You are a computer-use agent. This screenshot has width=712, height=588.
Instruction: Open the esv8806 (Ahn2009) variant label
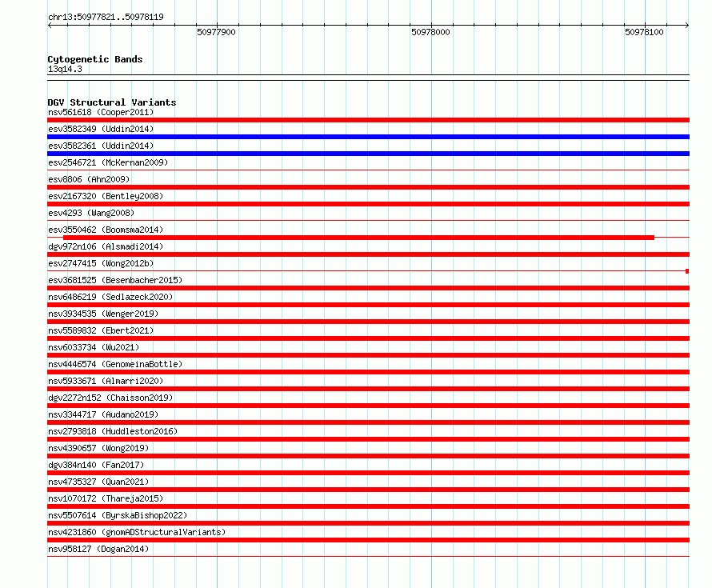89,179
